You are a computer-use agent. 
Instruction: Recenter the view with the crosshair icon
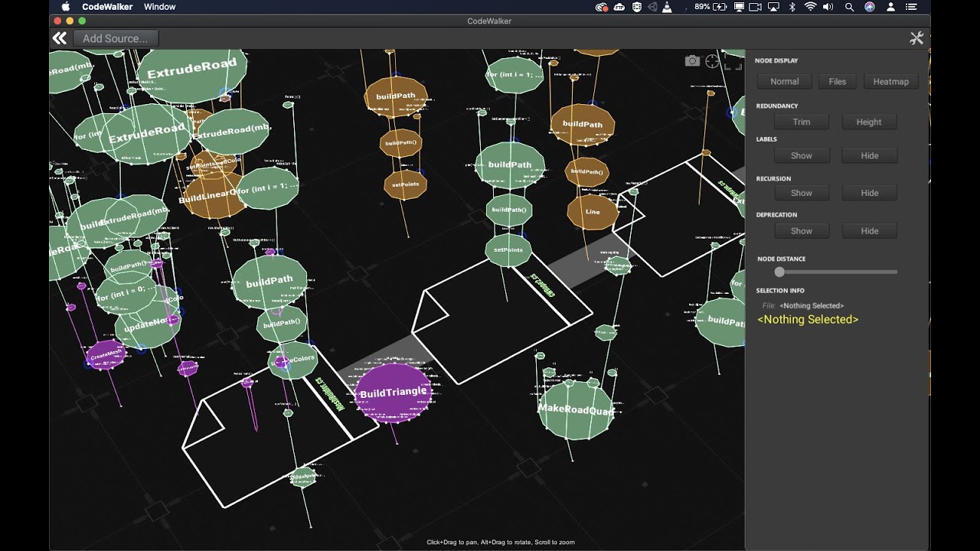(x=713, y=61)
